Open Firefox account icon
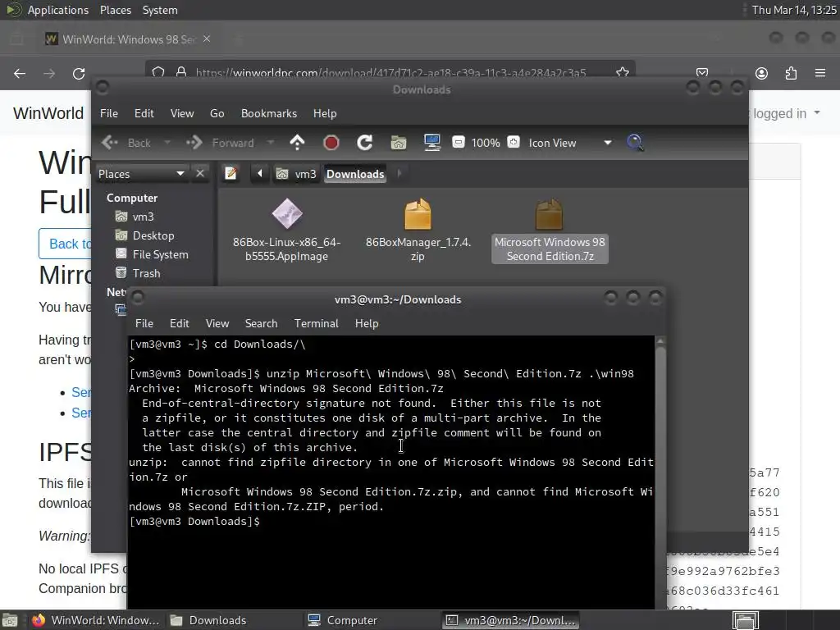The width and height of the screenshot is (840, 630). (761, 73)
